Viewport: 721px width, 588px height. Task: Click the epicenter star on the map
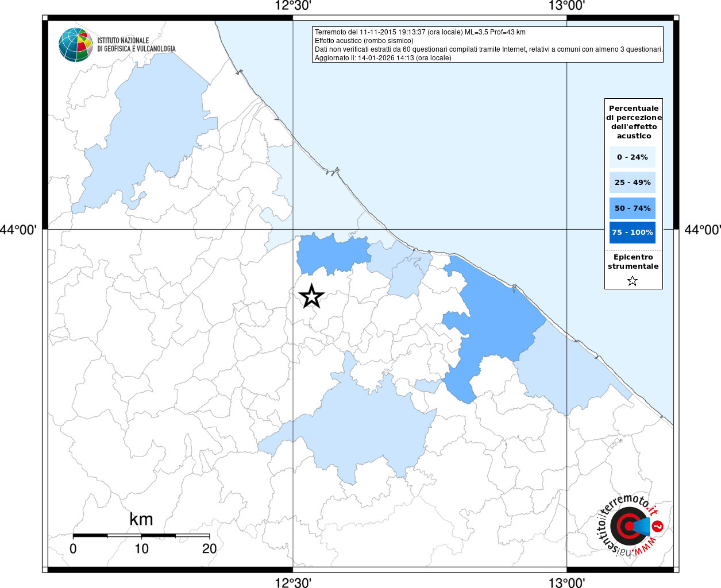click(311, 296)
